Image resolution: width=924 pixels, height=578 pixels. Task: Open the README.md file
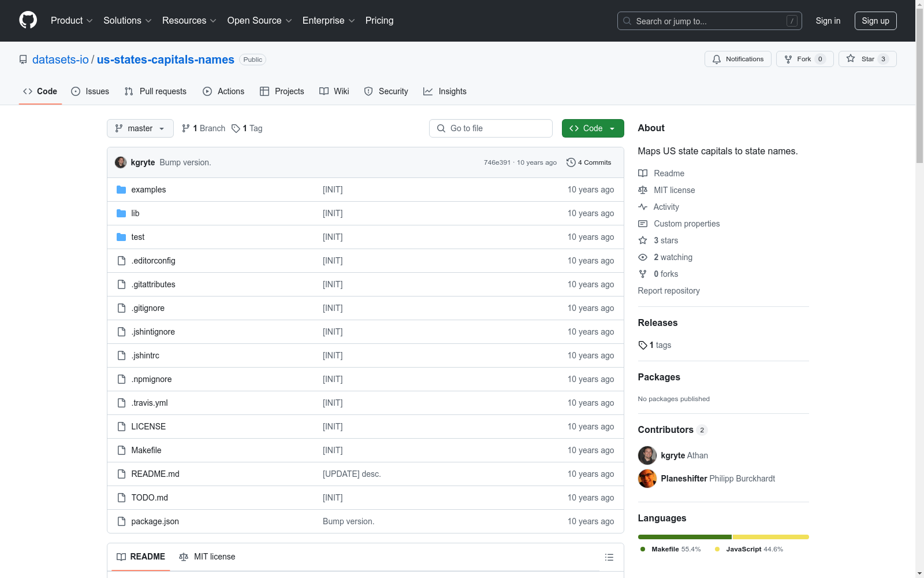click(x=155, y=474)
